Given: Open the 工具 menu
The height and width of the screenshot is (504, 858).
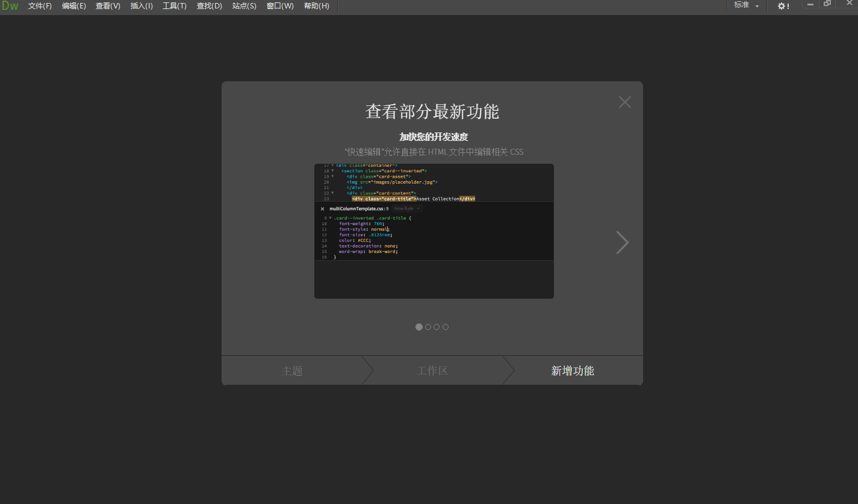Looking at the screenshot, I should pos(174,6).
